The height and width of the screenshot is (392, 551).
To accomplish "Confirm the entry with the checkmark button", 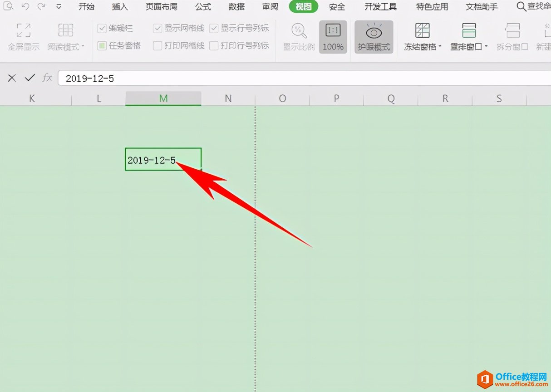I will (30, 78).
